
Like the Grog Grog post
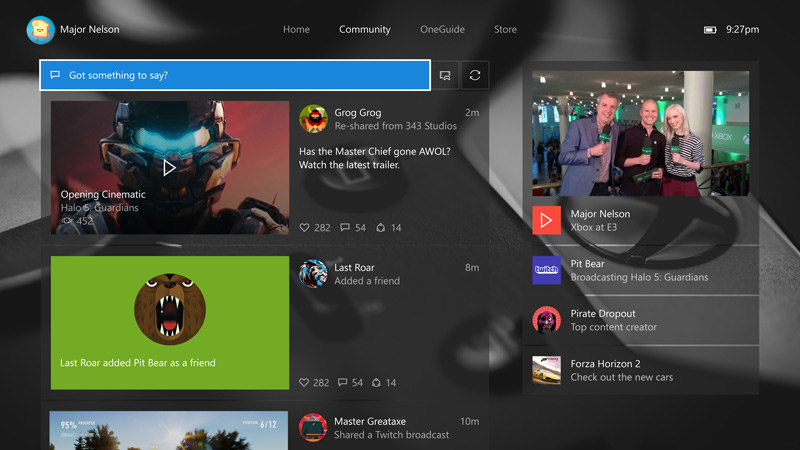pos(305,228)
